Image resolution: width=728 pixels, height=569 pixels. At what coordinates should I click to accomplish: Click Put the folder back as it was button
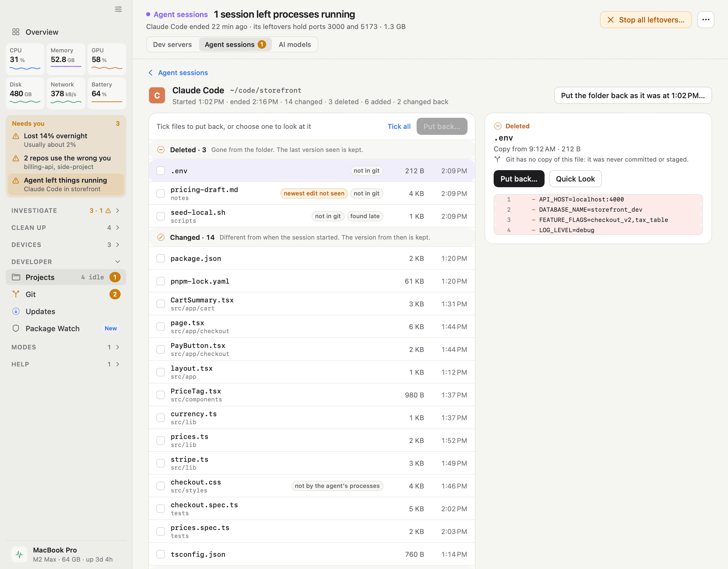[x=633, y=95]
